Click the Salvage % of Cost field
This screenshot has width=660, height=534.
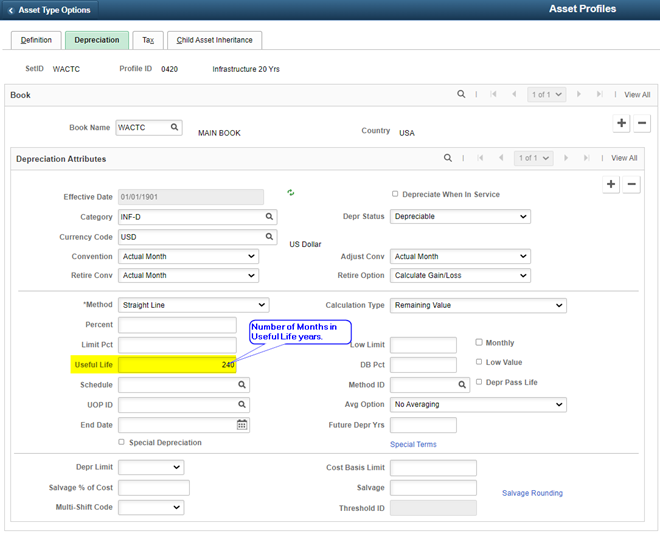coord(154,488)
